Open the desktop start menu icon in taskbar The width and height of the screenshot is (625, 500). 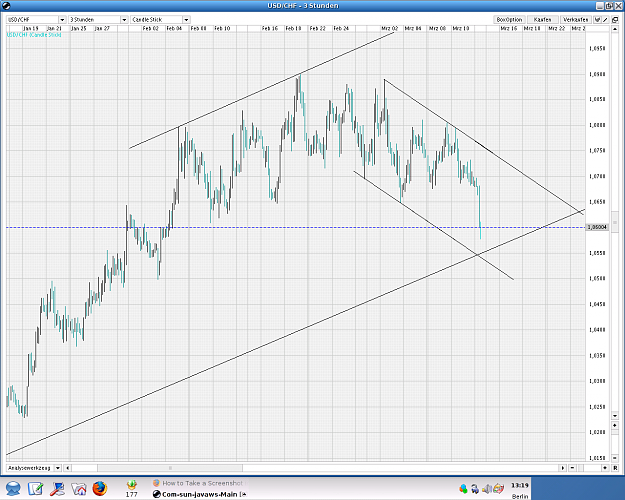click(14, 488)
